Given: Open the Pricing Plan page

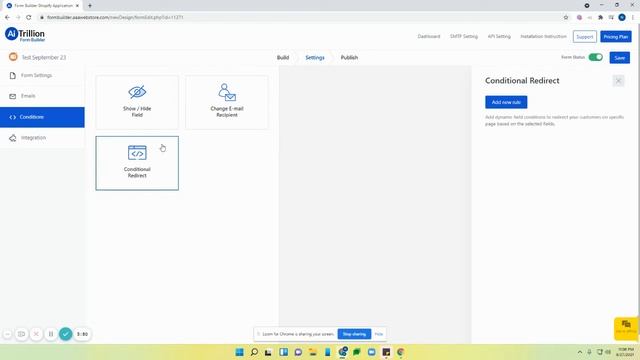Looking at the screenshot, I should point(616,37).
